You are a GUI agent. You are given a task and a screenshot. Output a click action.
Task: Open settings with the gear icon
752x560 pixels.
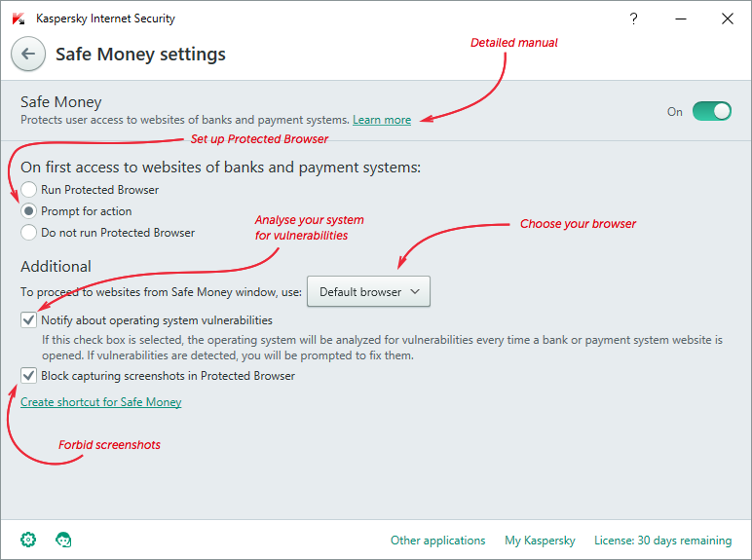click(x=28, y=540)
